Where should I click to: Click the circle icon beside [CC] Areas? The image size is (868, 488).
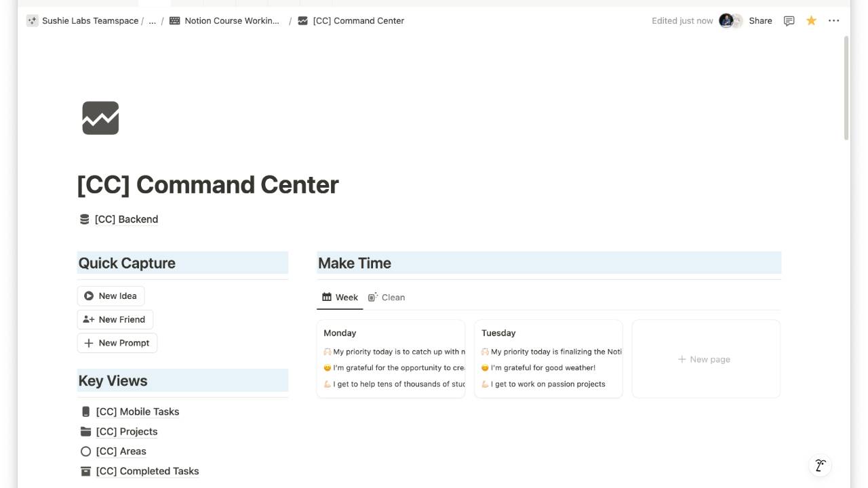[x=85, y=451]
